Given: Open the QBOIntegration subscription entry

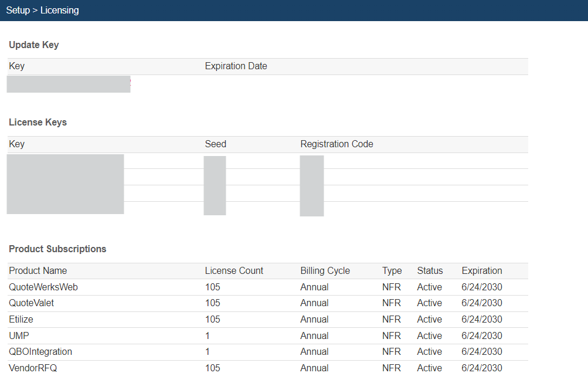Looking at the screenshot, I should [x=40, y=352].
